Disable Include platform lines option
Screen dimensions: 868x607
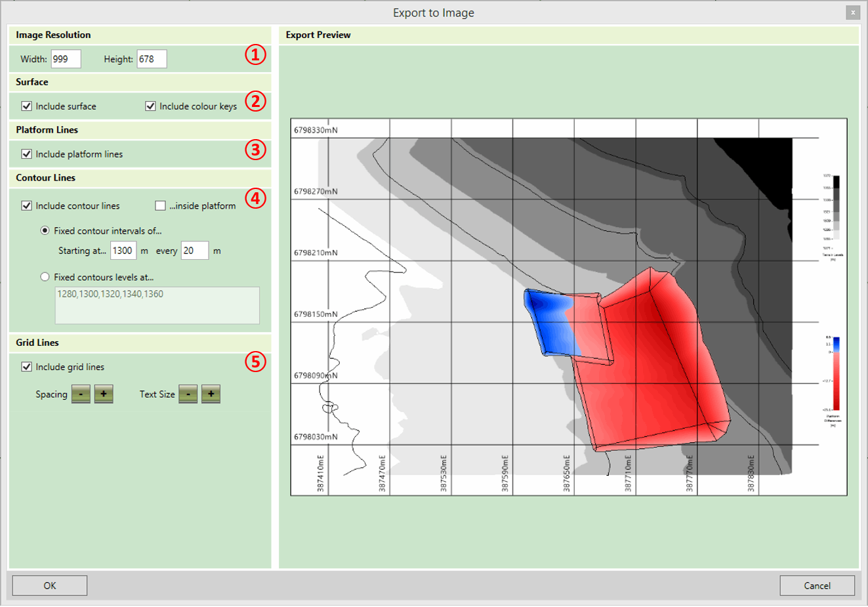pos(27,154)
